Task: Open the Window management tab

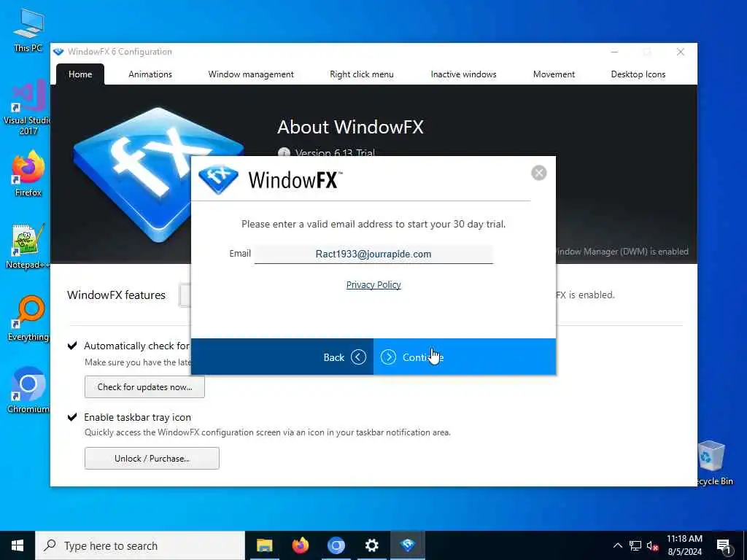Action: pos(251,74)
